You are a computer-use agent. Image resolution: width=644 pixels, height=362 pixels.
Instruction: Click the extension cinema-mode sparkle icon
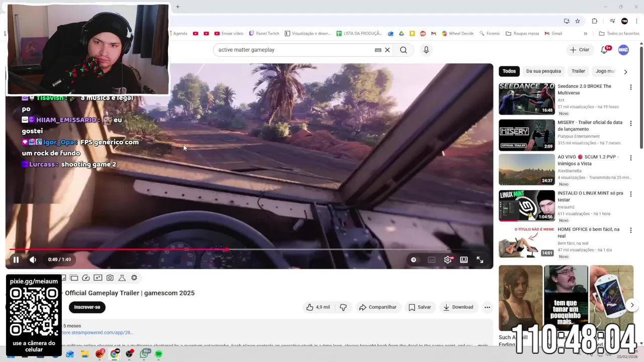click(x=98, y=278)
